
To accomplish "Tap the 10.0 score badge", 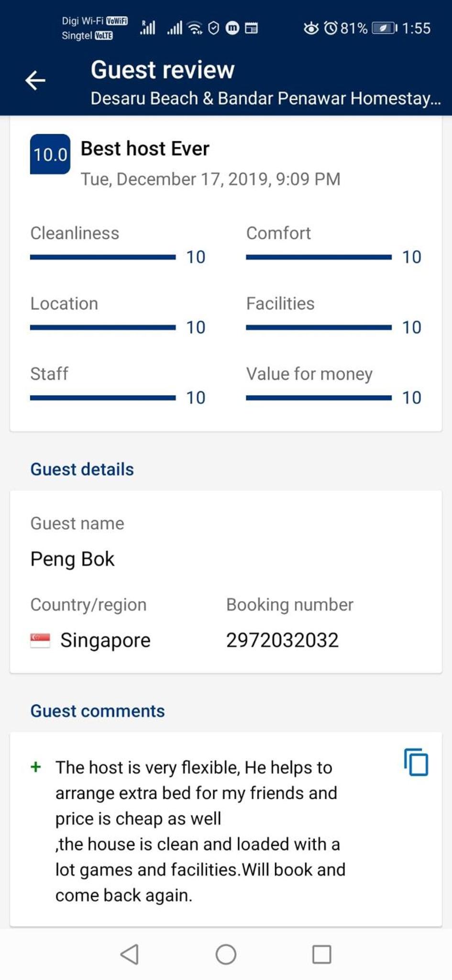I will 50,154.
